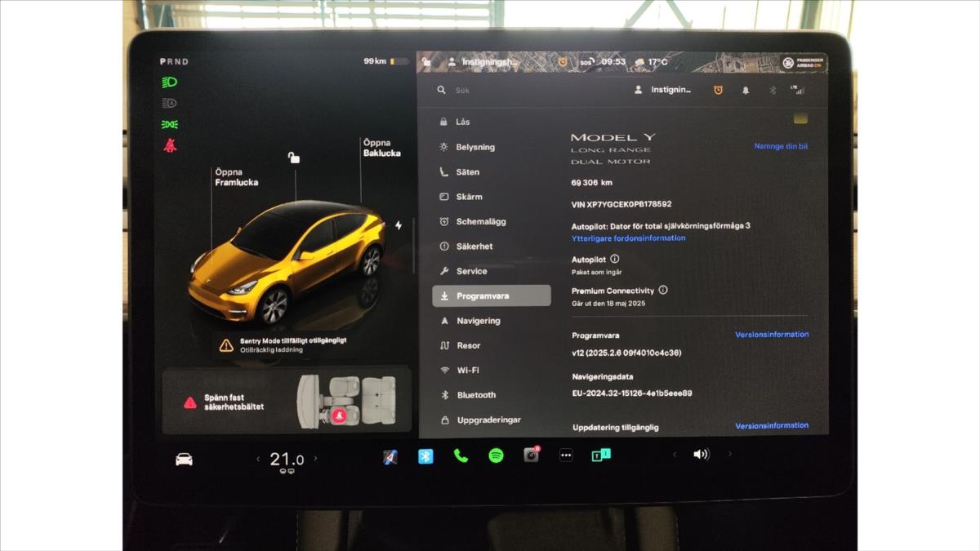Tap the red seatbelt warning indicator under the parking lights
The image size is (980, 551).
(170, 145)
